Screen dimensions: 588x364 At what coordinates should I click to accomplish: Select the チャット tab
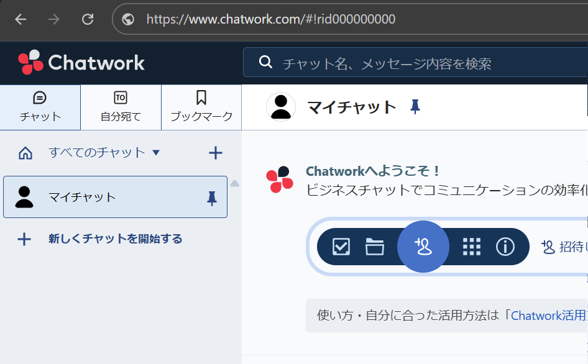coord(40,107)
